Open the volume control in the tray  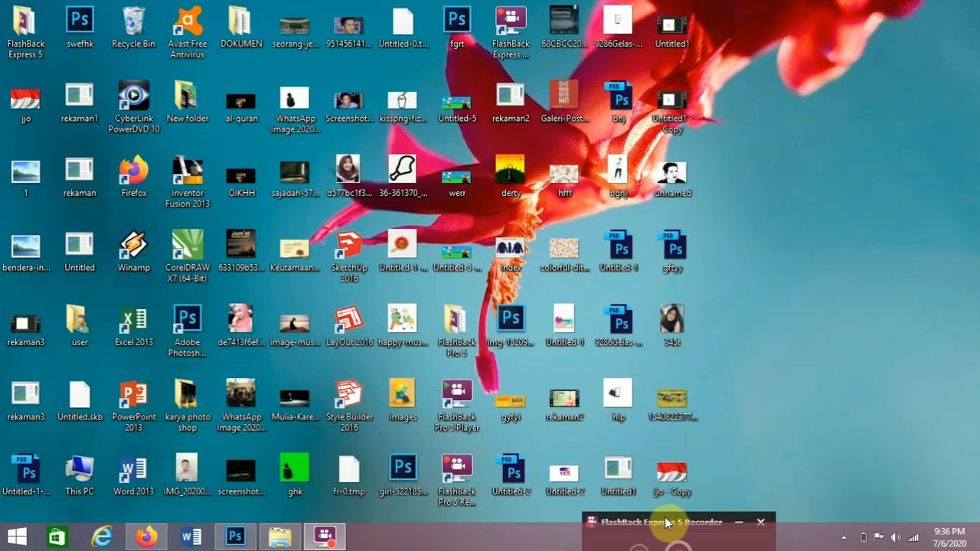(896, 537)
